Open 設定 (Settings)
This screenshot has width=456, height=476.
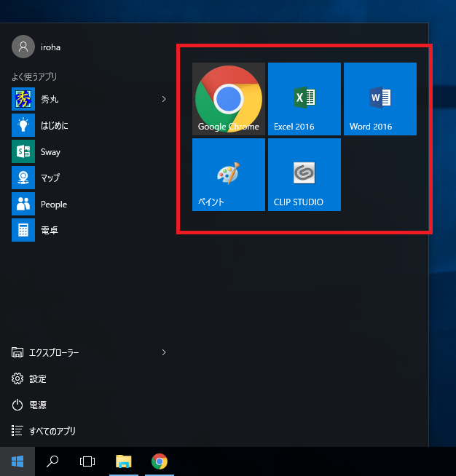click(x=37, y=378)
